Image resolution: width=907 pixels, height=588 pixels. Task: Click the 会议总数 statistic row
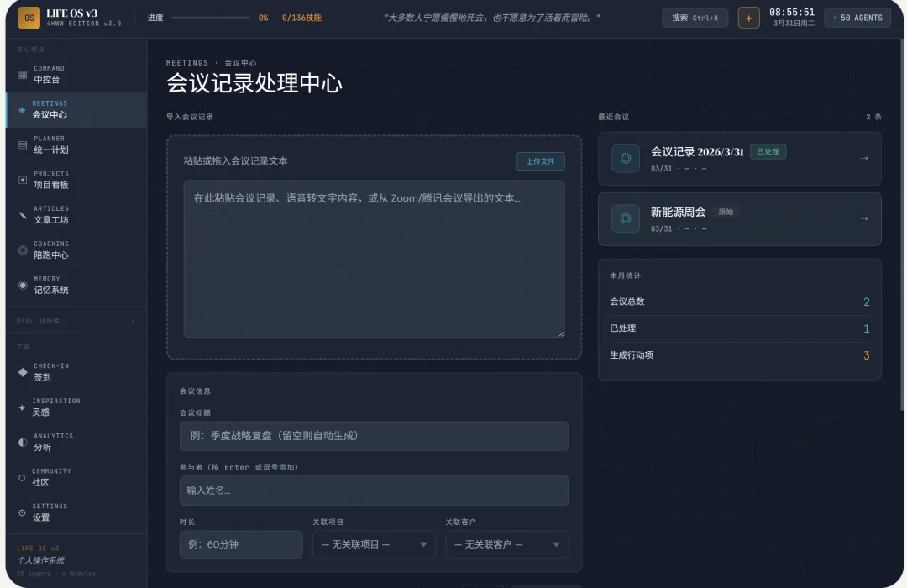click(739, 302)
